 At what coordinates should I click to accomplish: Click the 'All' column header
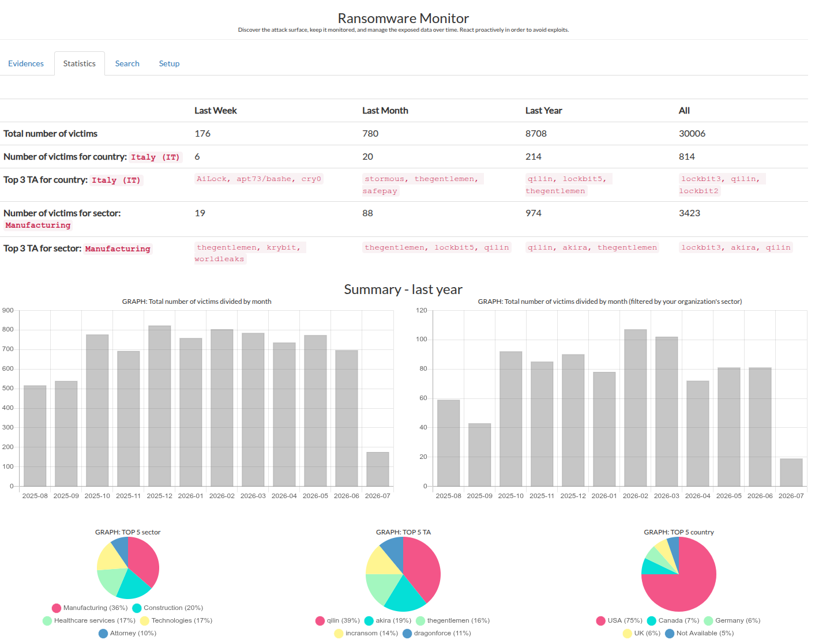point(684,111)
